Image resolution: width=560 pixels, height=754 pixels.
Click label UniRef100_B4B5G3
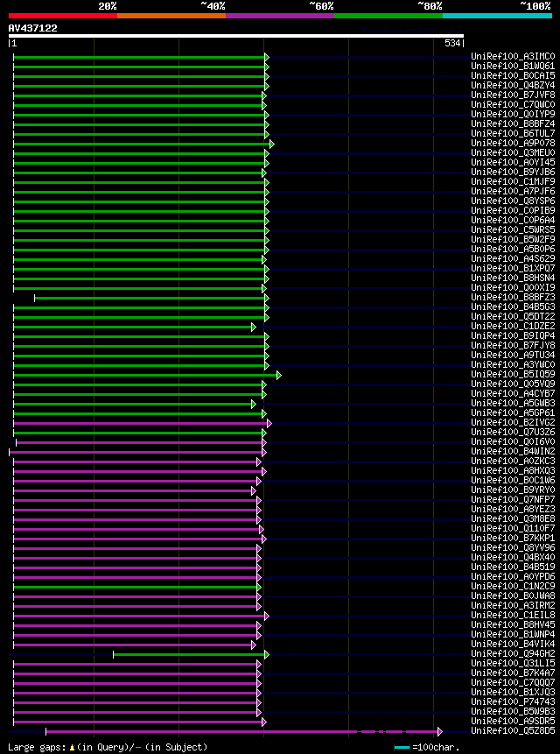click(513, 307)
